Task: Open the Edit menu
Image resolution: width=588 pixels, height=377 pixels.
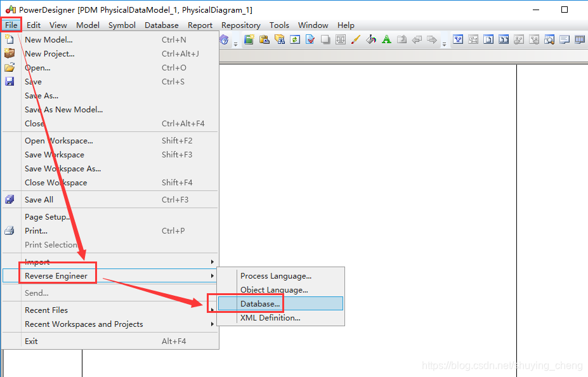Action: point(34,25)
